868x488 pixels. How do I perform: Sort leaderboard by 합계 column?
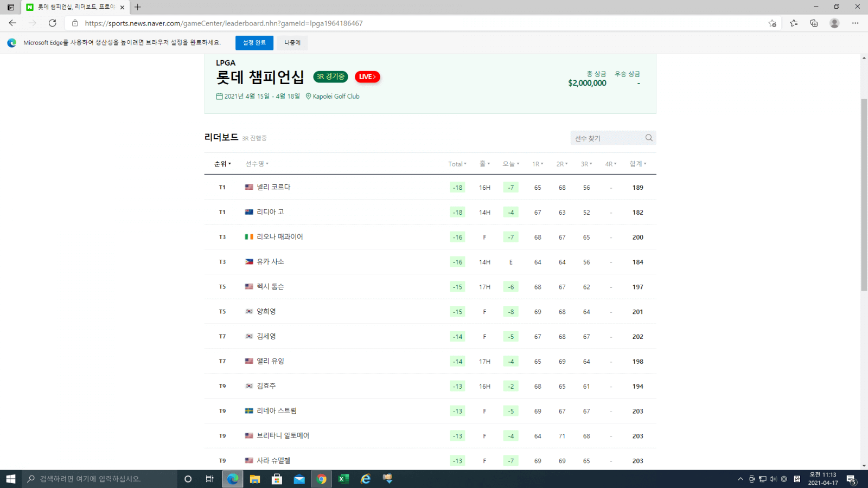(638, 164)
